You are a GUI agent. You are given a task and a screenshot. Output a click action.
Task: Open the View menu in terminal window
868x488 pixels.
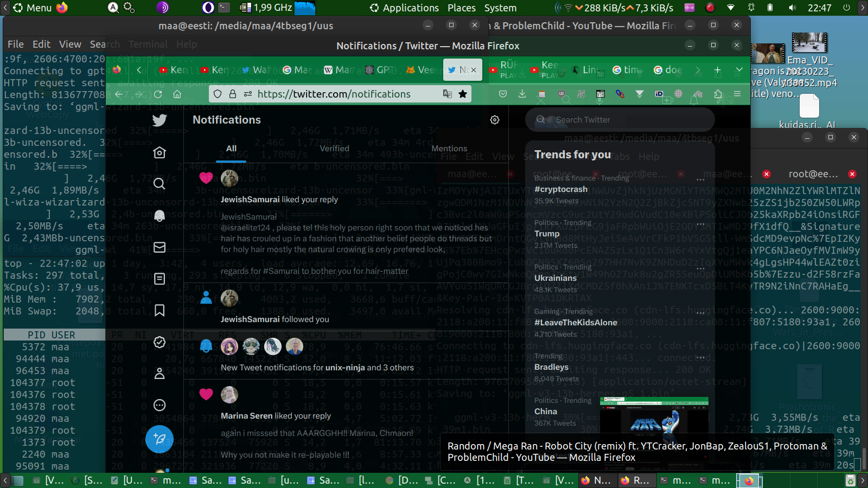(x=70, y=44)
